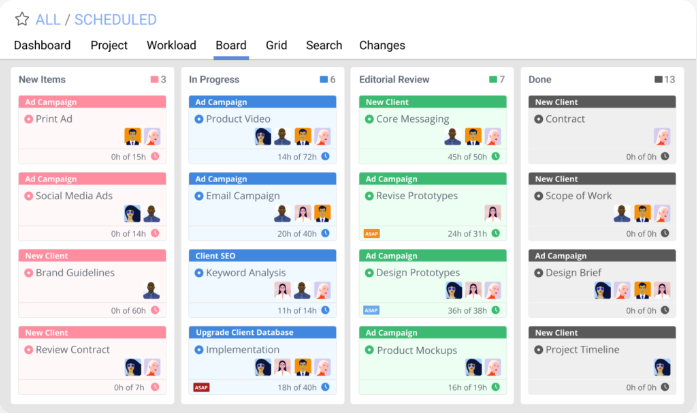Click the Revise Prototypes status circle
The image size is (697, 413).
pyautogui.click(x=369, y=196)
